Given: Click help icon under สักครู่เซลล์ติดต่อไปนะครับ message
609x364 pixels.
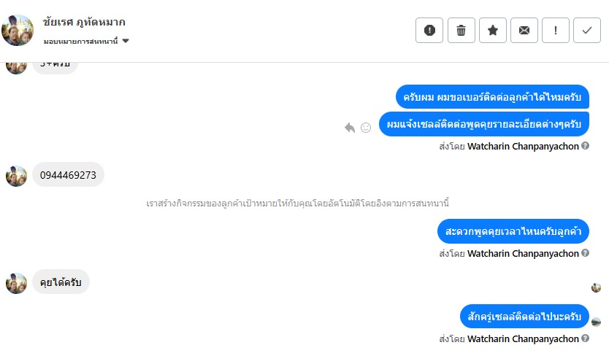Looking at the screenshot, I should pyautogui.click(x=586, y=339).
